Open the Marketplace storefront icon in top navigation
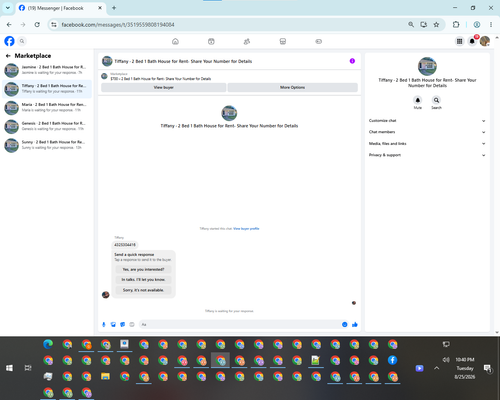The image size is (500, 400). click(283, 41)
